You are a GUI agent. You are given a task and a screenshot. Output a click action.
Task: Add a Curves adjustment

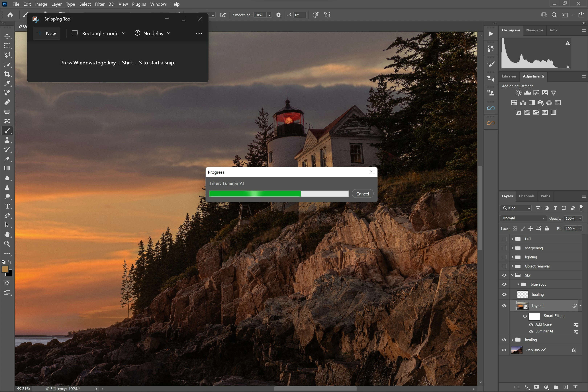coord(536,93)
